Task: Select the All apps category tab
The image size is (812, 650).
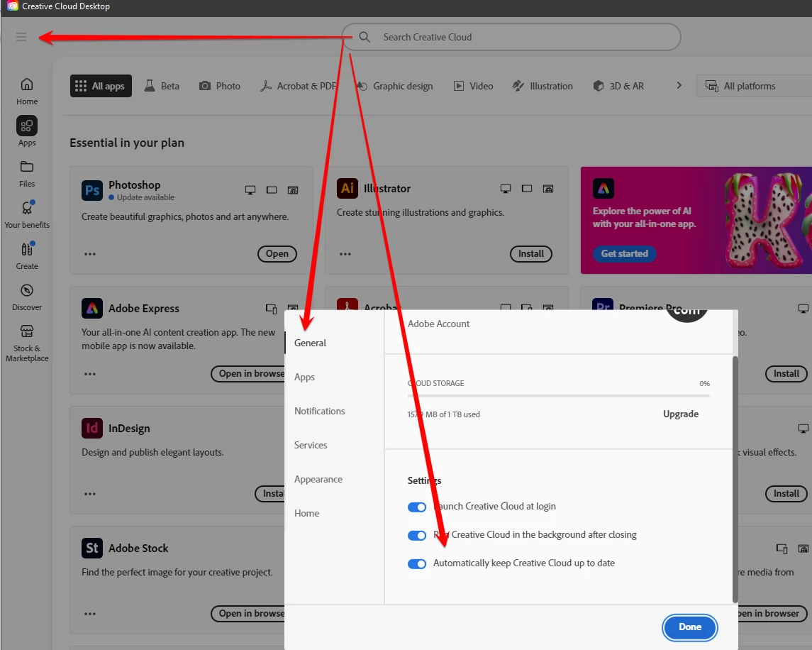Action: 101,86
